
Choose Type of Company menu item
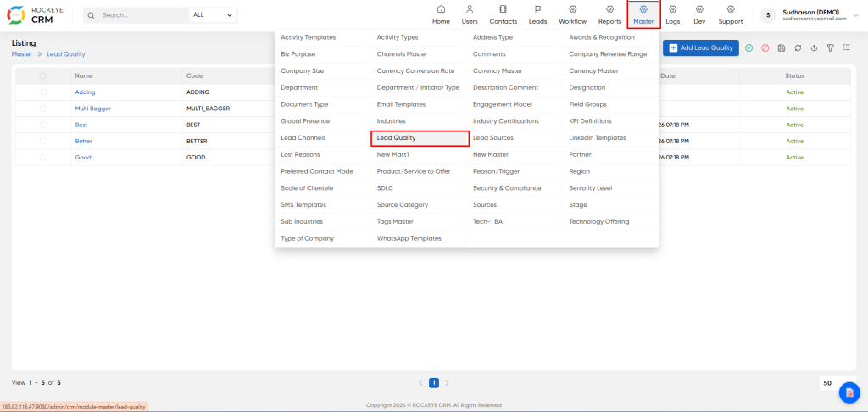click(x=307, y=238)
